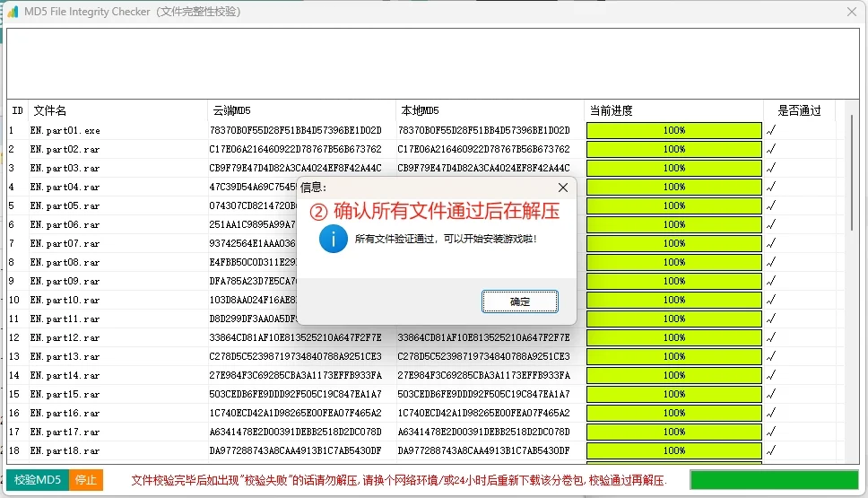Click pass checkmark for EN.part03.rar

(770, 169)
